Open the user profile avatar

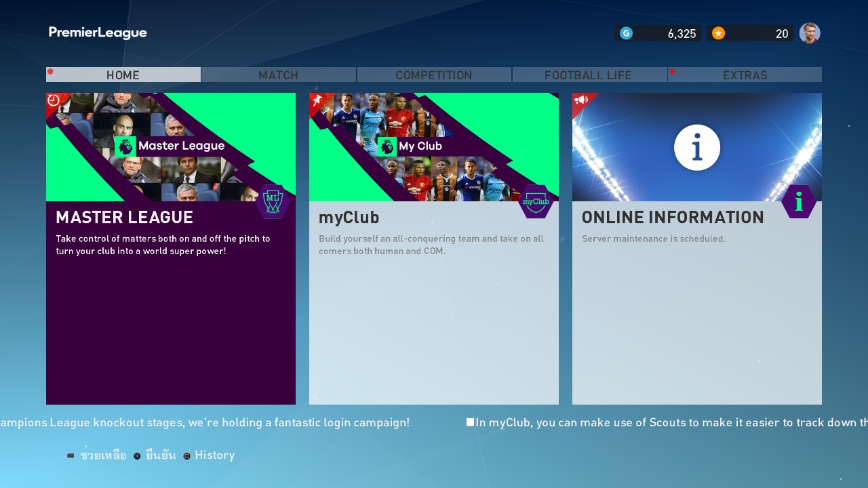(810, 33)
